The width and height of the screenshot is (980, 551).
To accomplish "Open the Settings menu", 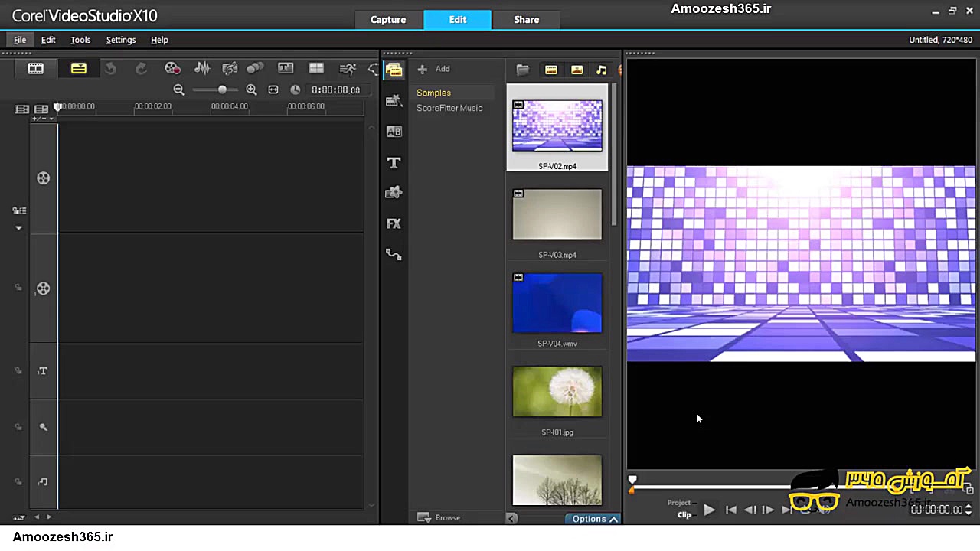I will pos(121,40).
